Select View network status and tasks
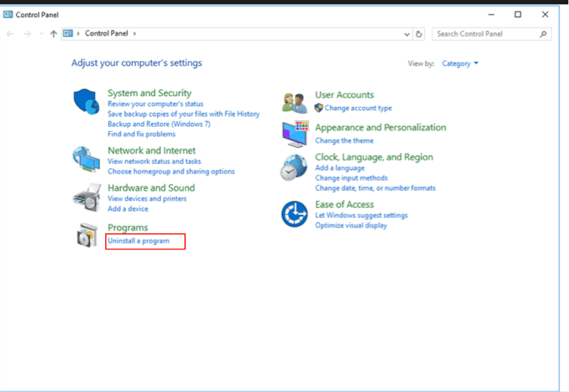The image size is (569, 392). coord(154,162)
